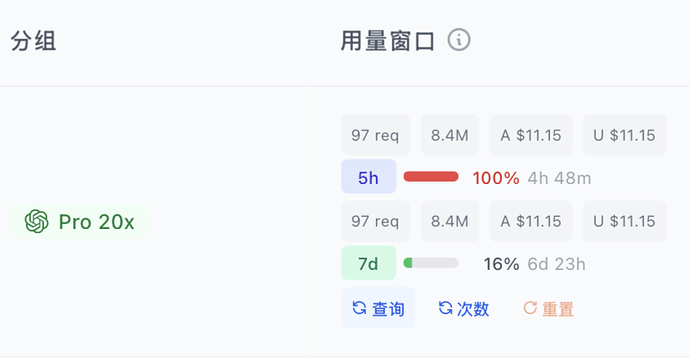This screenshot has width=690, height=364.
Task: Click the 8.4M chip above 5h row
Action: [x=450, y=135]
